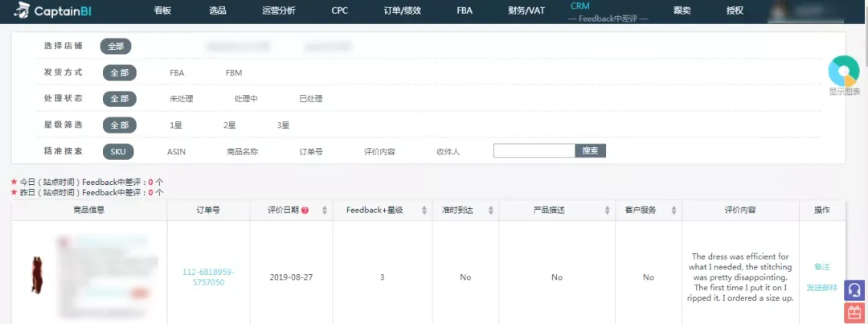
Task: Open the 选品 menu
Action: (x=218, y=10)
